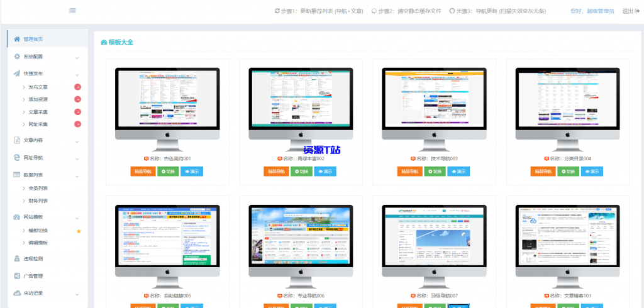The height and width of the screenshot is (308, 644).
Task: Click 切换 for template 青绿丰富002
Action: click(x=301, y=172)
